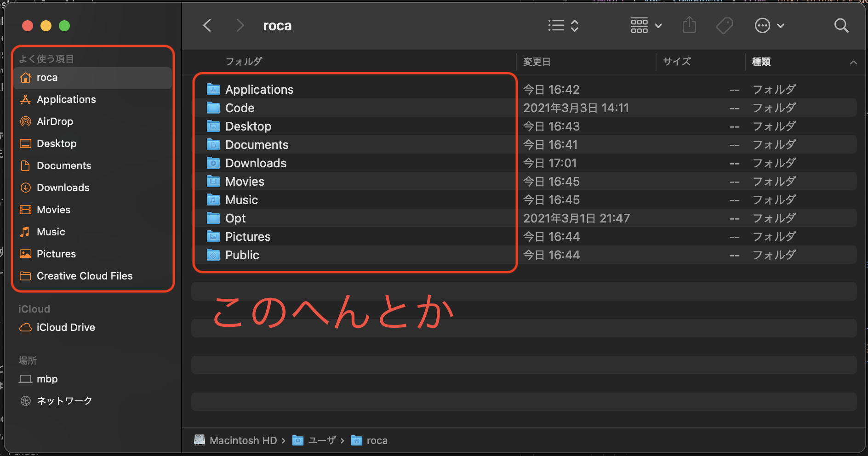Zoom window with the green button

[x=64, y=26]
